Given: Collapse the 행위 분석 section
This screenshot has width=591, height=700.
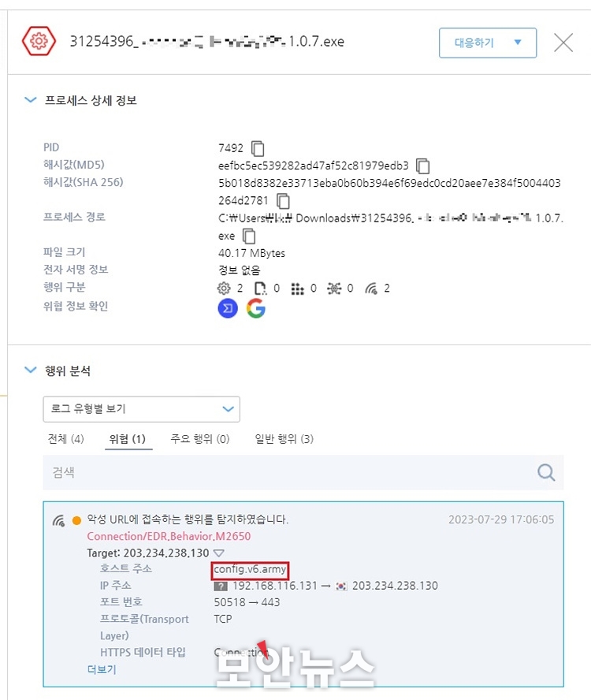Looking at the screenshot, I should (x=30, y=370).
